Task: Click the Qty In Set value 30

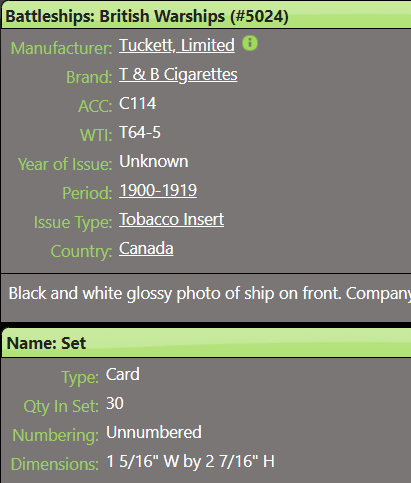Action: 115,404
